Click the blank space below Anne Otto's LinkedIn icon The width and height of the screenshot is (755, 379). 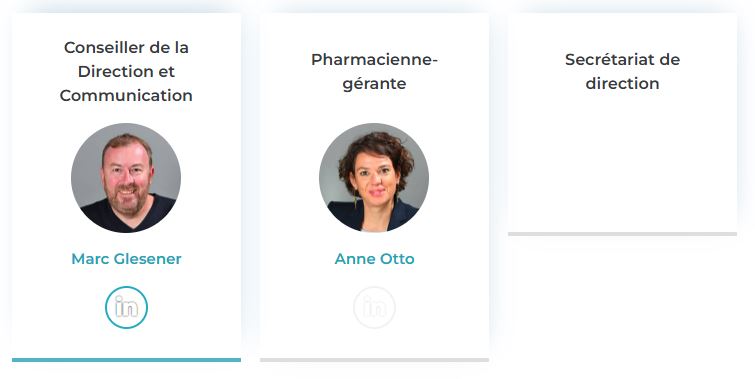click(374, 343)
